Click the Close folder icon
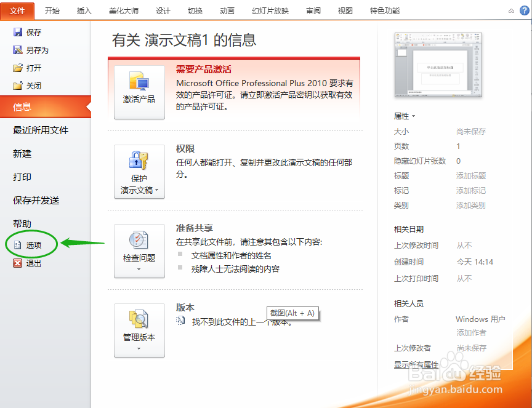 [x=18, y=86]
